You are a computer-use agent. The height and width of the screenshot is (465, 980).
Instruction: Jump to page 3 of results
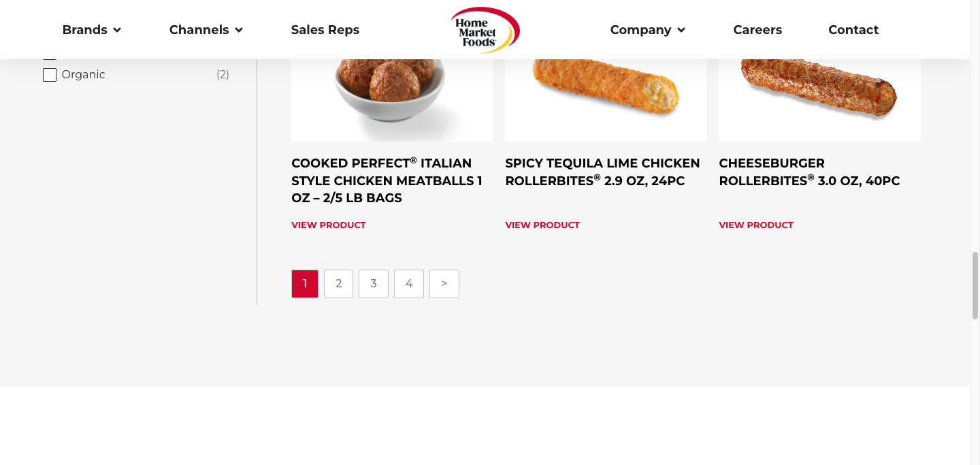click(374, 284)
